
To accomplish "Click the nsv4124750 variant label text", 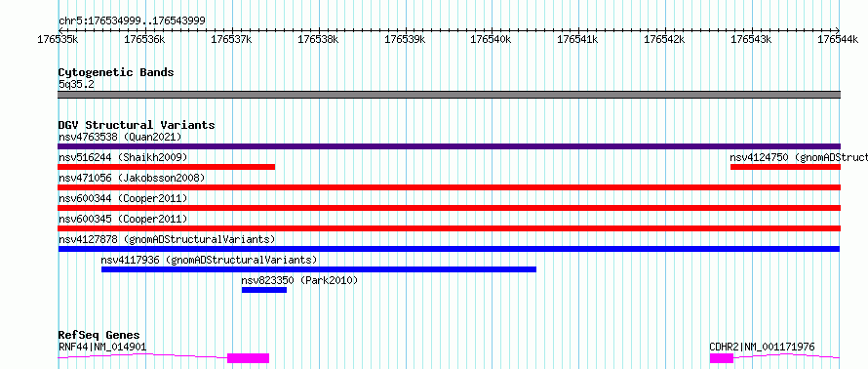I will click(x=799, y=157).
